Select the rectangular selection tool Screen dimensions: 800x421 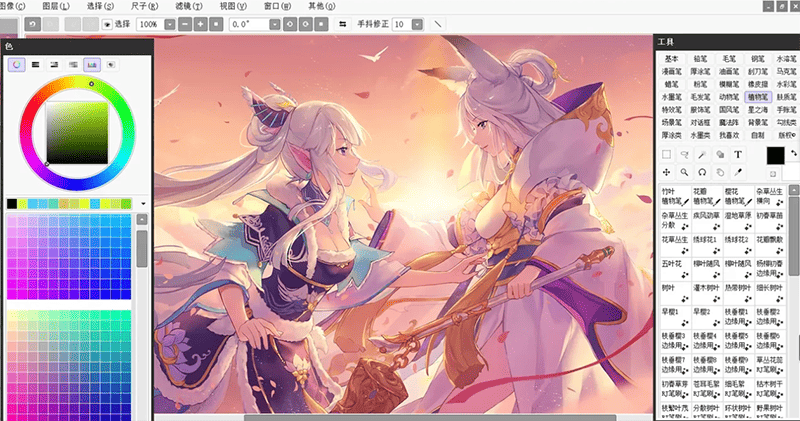pyautogui.click(x=666, y=154)
